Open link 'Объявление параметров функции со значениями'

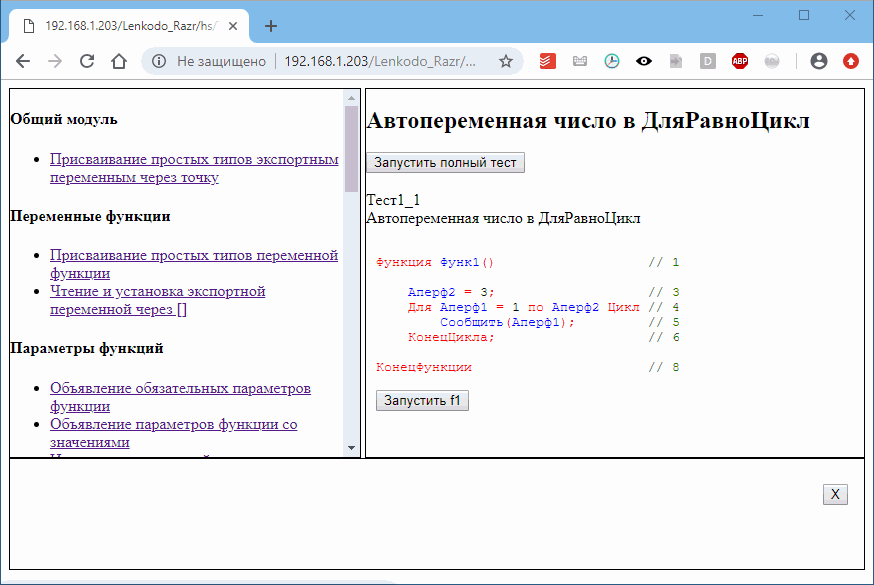coord(174,433)
